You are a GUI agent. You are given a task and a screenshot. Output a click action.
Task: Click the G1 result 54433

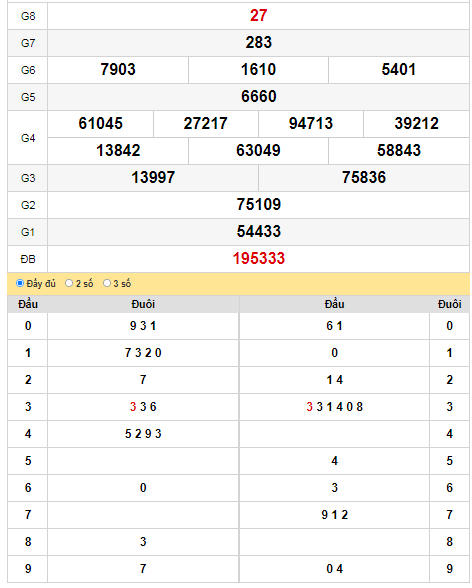(259, 231)
